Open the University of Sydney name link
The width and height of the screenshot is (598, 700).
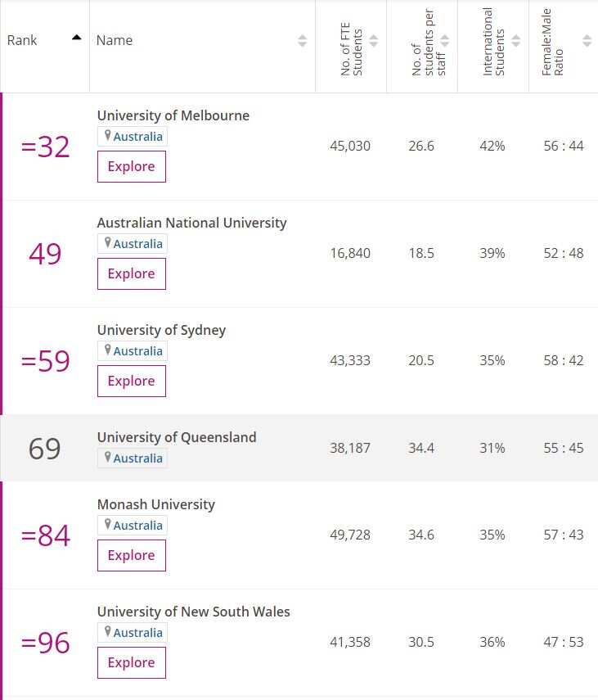(x=160, y=329)
